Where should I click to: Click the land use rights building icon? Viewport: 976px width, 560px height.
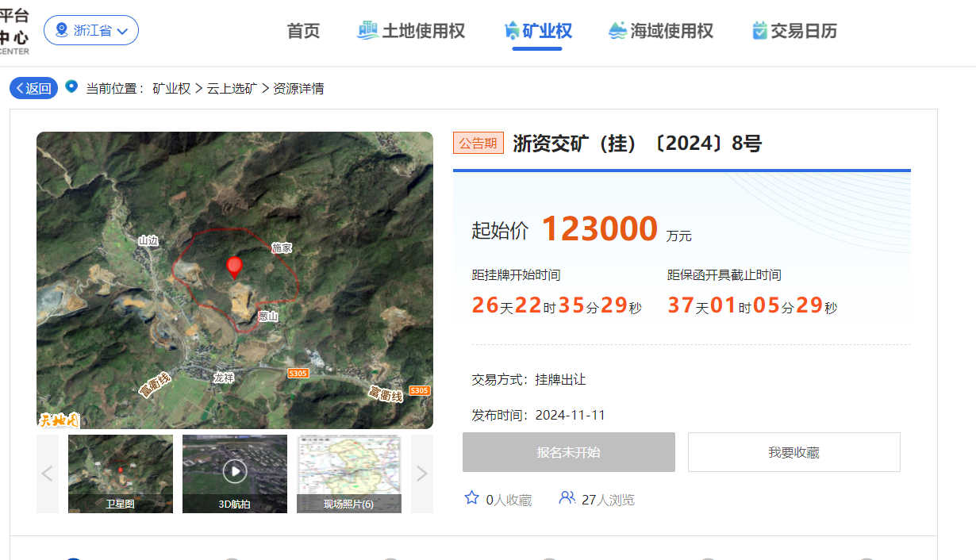coord(367,31)
